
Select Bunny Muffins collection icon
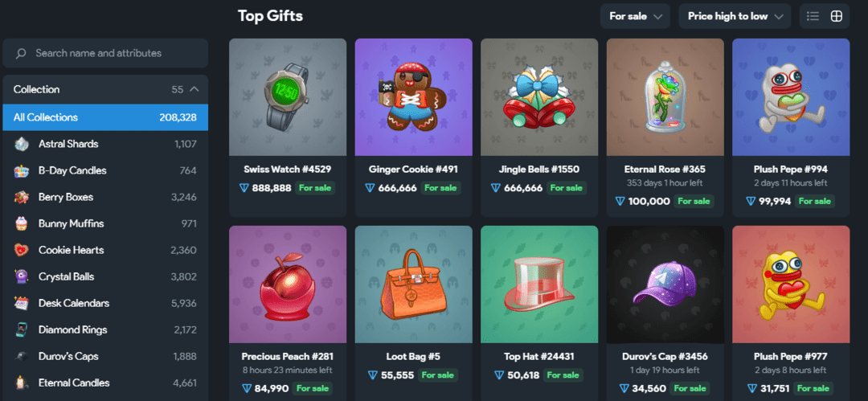21,223
